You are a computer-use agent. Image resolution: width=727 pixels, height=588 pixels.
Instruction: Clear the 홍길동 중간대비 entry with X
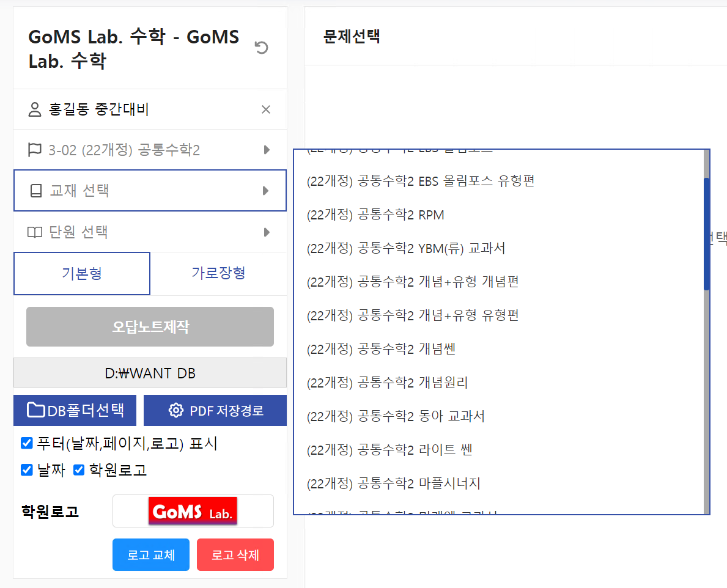point(266,109)
